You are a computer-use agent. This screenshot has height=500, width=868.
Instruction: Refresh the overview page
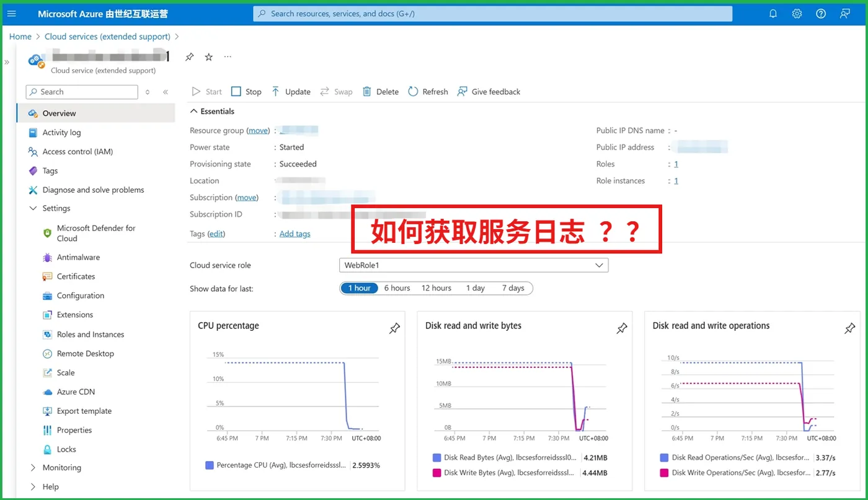(x=428, y=92)
